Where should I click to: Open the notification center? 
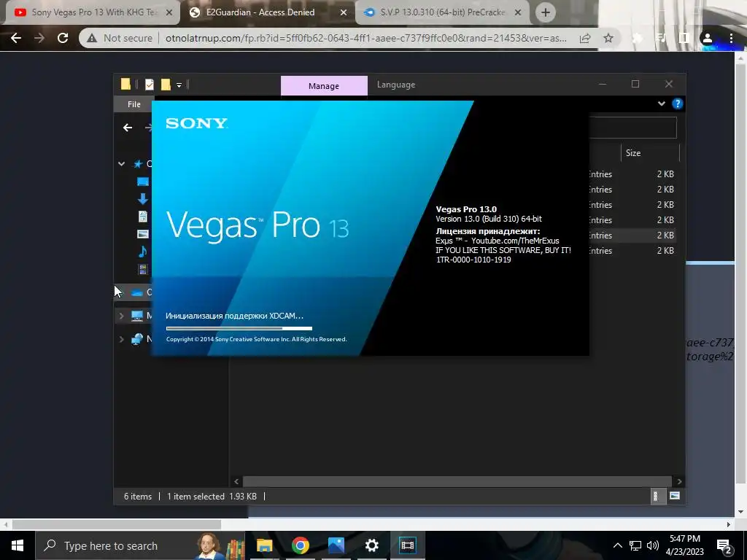(724, 546)
